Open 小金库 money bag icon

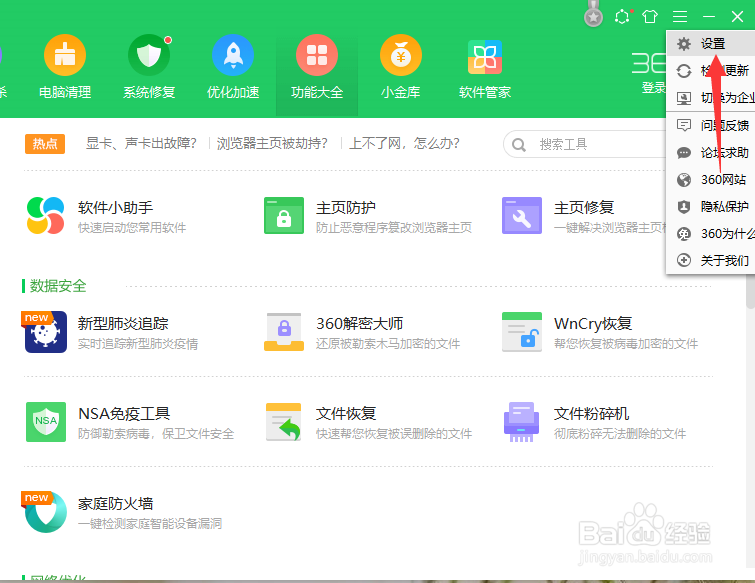pyautogui.click(x=401, y=55)
